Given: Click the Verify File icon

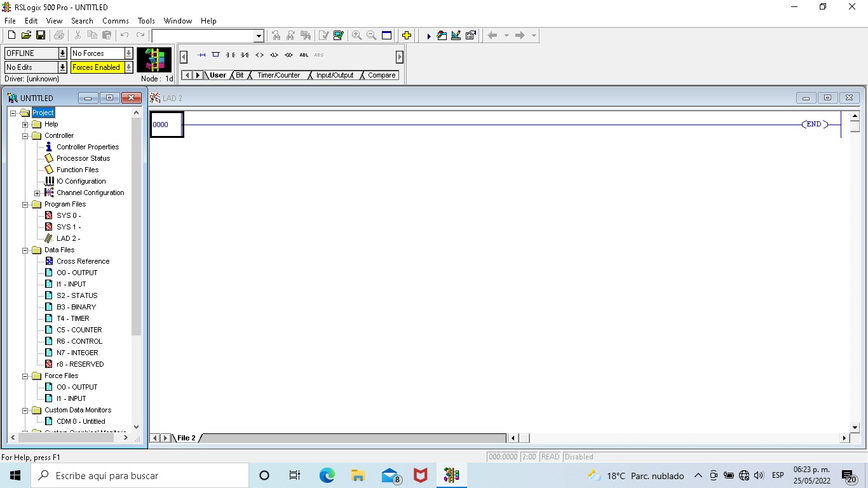Looking at the screenshot, I should tap(324, 36).
